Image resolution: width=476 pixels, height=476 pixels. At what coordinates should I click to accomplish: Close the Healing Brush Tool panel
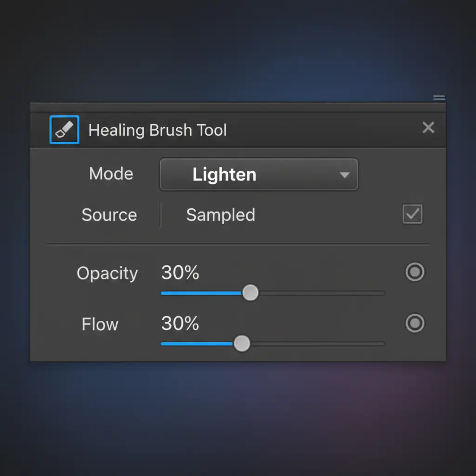428,128
